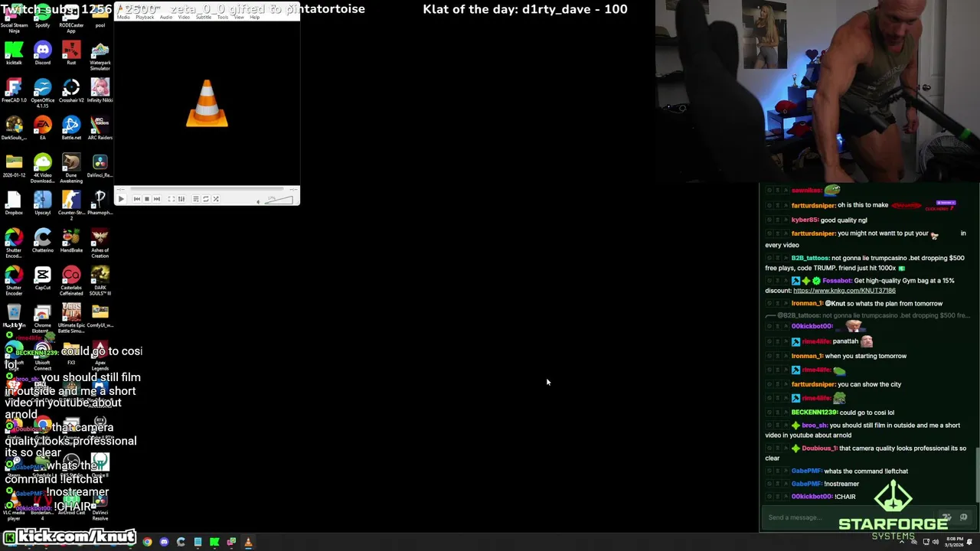The width and height of the screenshot is (980, 551).
Task: Open the VLC Playback menu
Action: click(145, 18)
